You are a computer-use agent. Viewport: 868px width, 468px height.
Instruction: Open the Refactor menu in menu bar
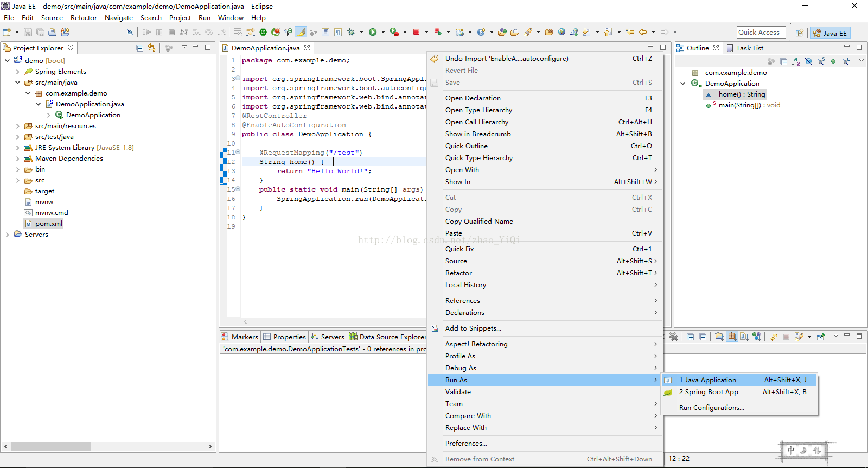(x=84, y=18)
